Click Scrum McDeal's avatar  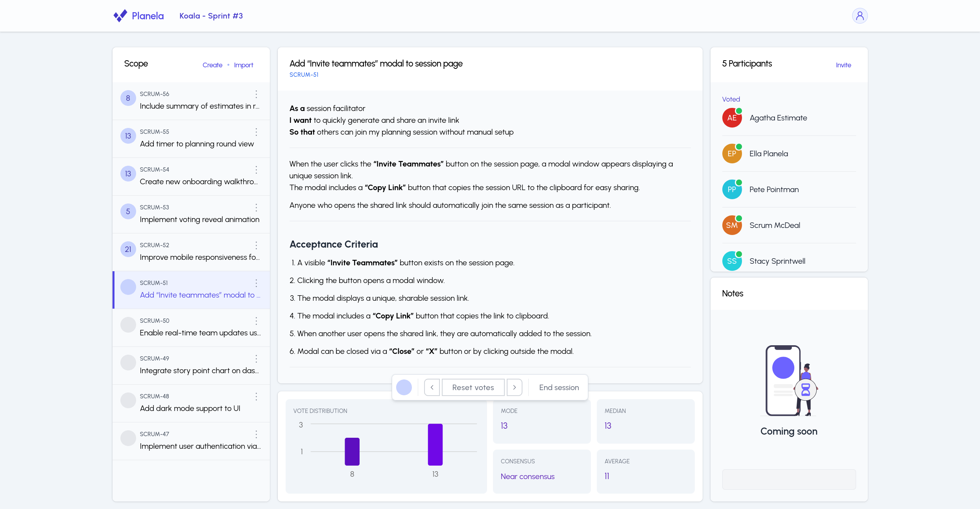coord(732,225)
